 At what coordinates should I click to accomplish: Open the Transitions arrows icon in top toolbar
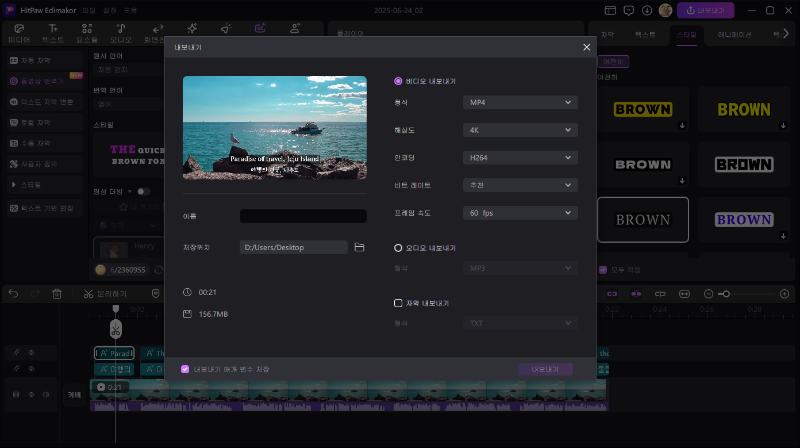coord(158,29)
